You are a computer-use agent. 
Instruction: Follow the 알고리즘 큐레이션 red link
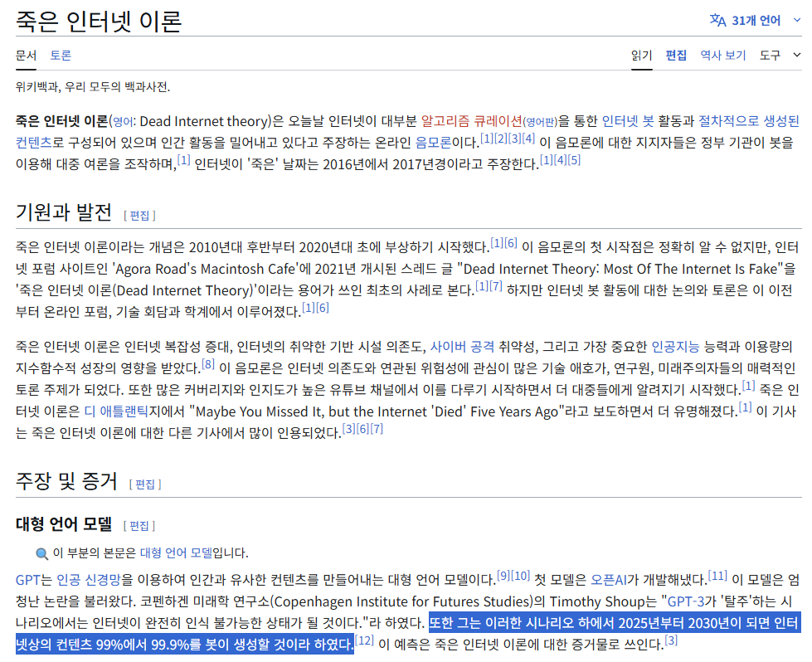point(471,121)
